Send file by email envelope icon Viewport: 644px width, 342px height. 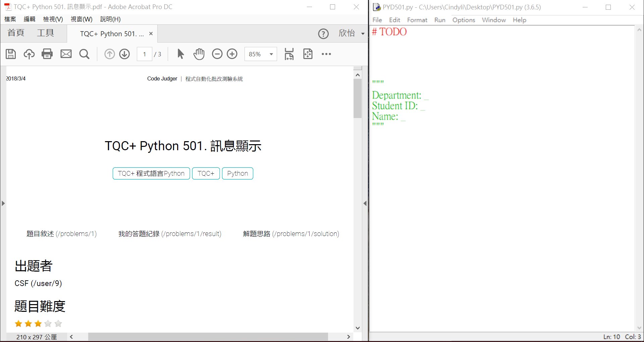[66, 54]
